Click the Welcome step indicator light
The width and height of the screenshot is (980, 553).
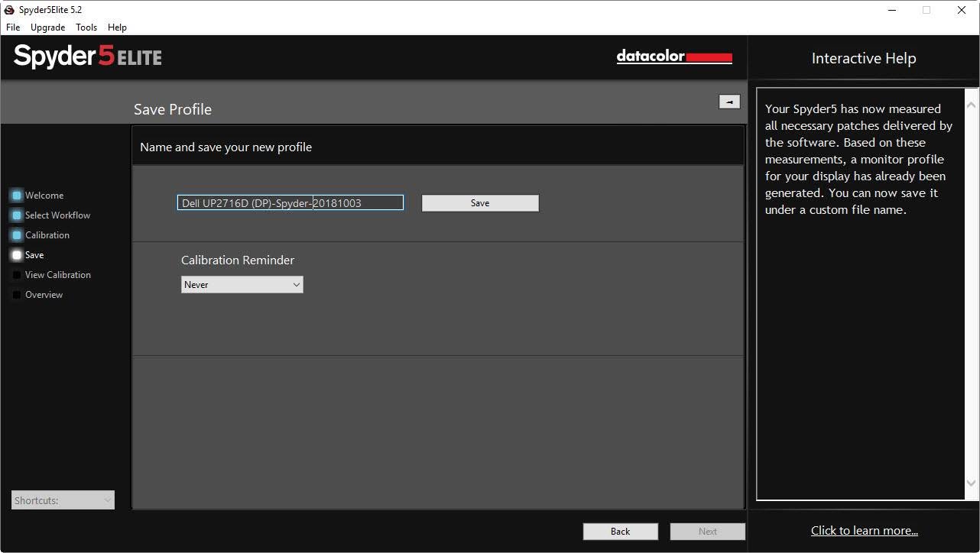point(17,196)
